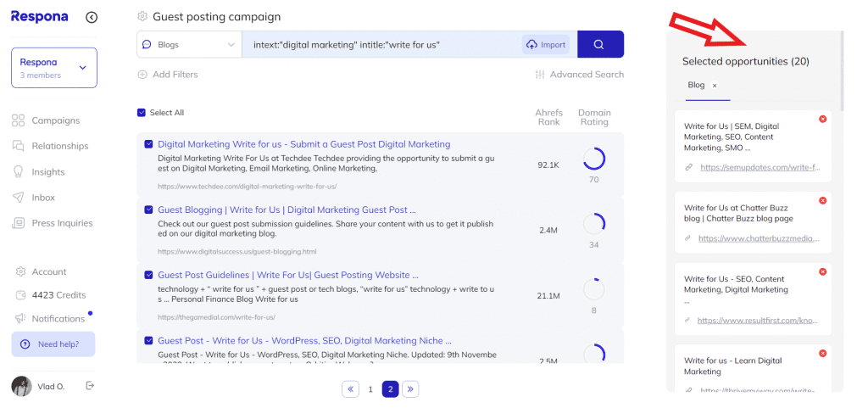The height and width of the screenshot is (408, 868).
Task: Click the Ahrefs Rank value 92.1K
Action: point(548,165)
